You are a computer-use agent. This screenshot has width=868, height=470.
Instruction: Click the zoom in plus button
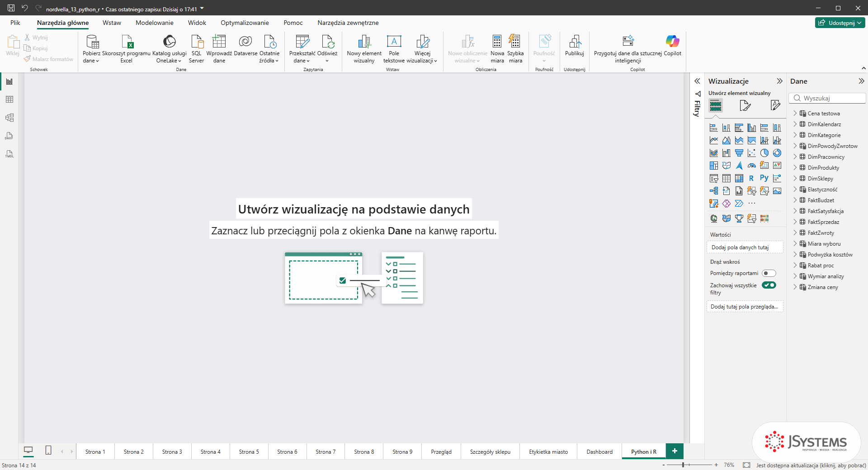coord(716,465)
